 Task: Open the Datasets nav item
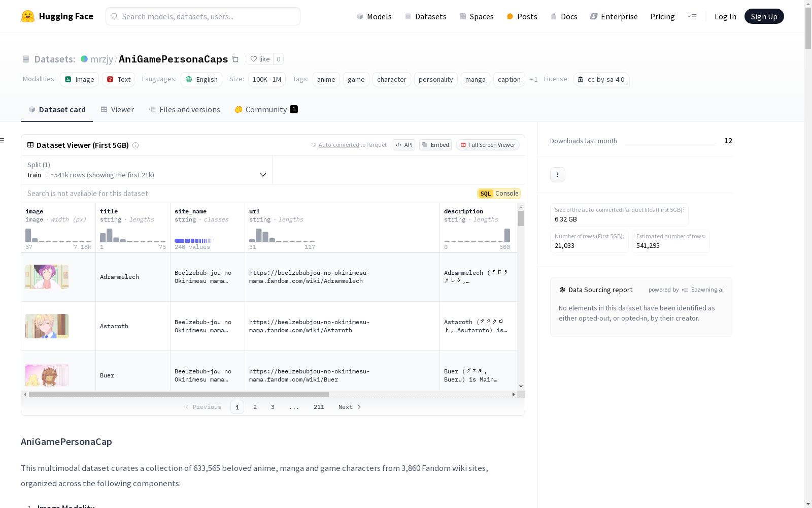point(425,16)
